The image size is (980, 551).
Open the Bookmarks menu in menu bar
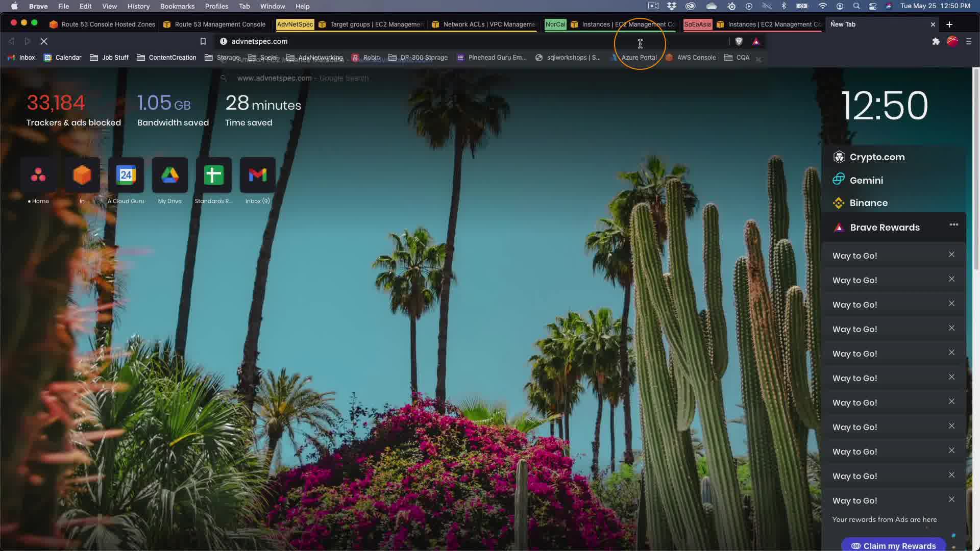point(177,6)
